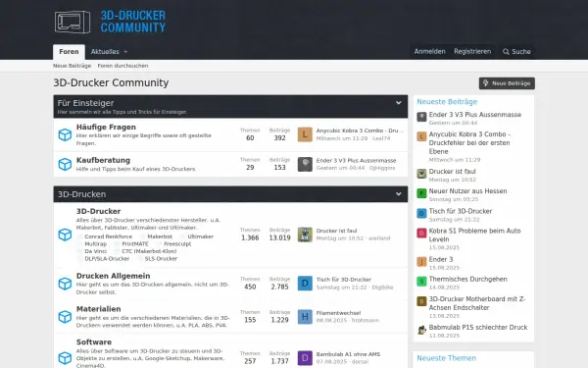The image size is (588, 368).
Task: Open Neueste Beiträge sidebar heading
Action: 447,102
